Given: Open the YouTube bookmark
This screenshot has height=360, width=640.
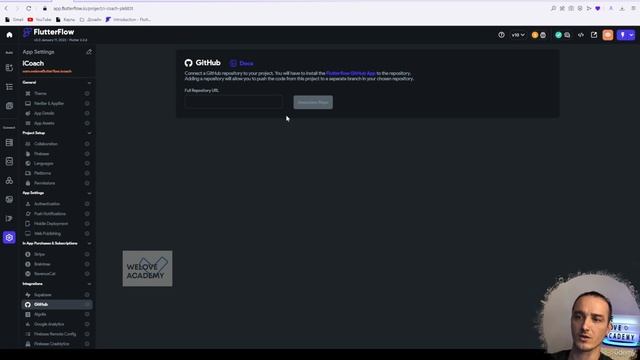Looking at the screenshot, I should 40,19.
